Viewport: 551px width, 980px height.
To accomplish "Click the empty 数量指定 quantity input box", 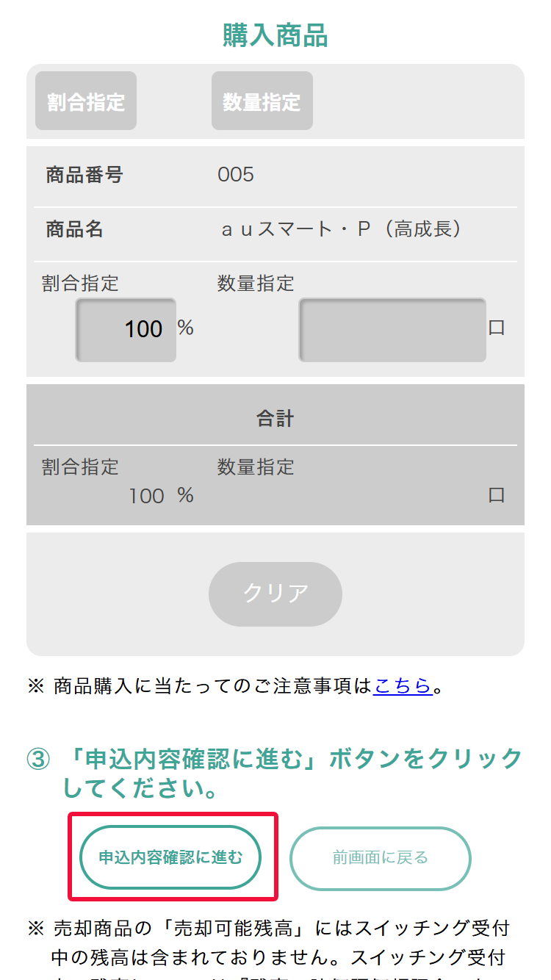I will tap(392, 330).
